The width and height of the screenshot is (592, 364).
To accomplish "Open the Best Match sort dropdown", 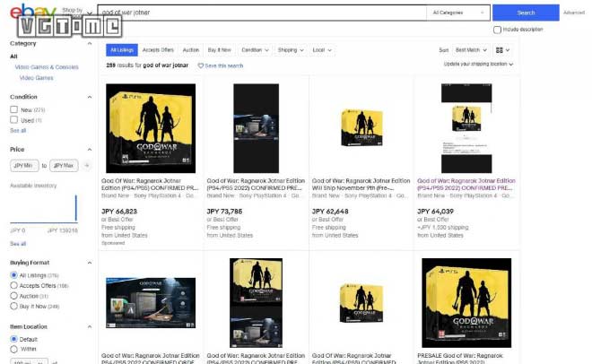I will 471,50.
